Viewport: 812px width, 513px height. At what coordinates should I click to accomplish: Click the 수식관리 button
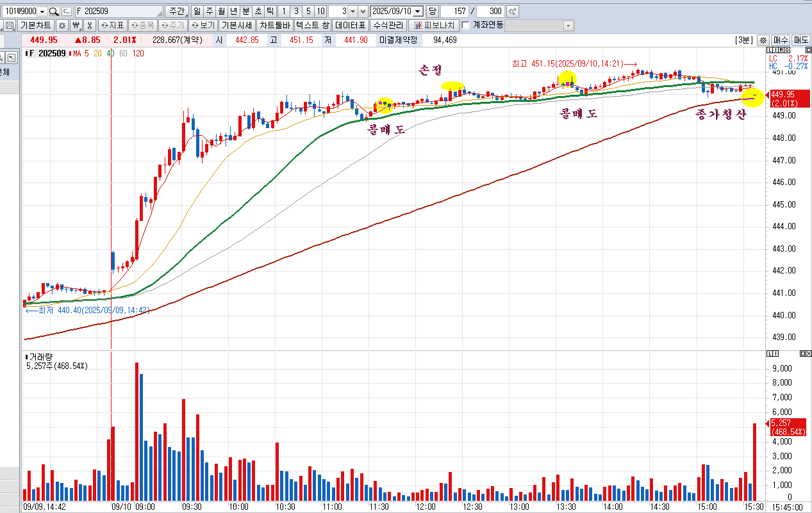[388, 26]
